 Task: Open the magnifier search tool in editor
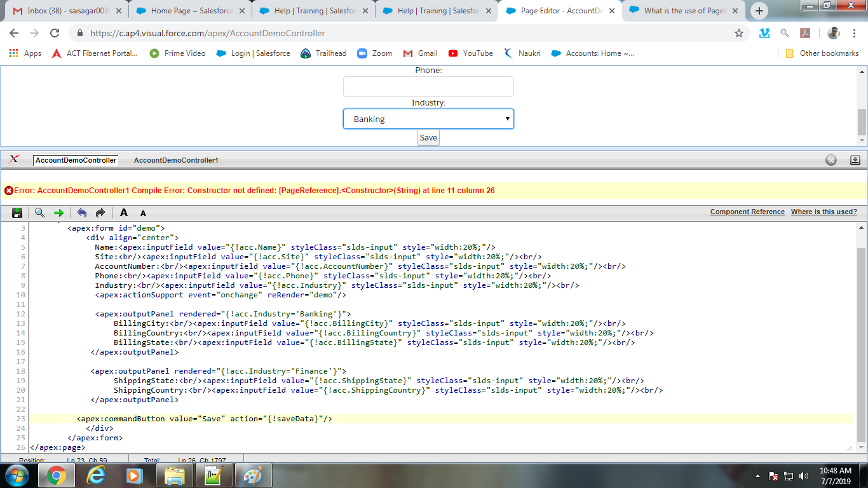[39, 213]
